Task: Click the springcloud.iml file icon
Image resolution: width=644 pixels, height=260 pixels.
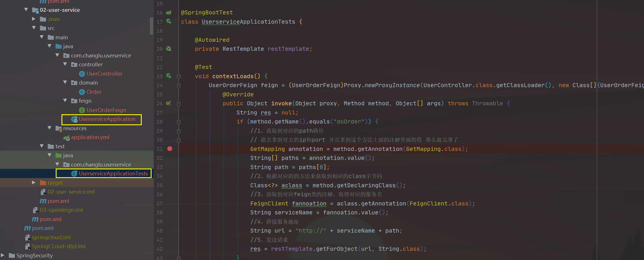Action: [27, 237]
